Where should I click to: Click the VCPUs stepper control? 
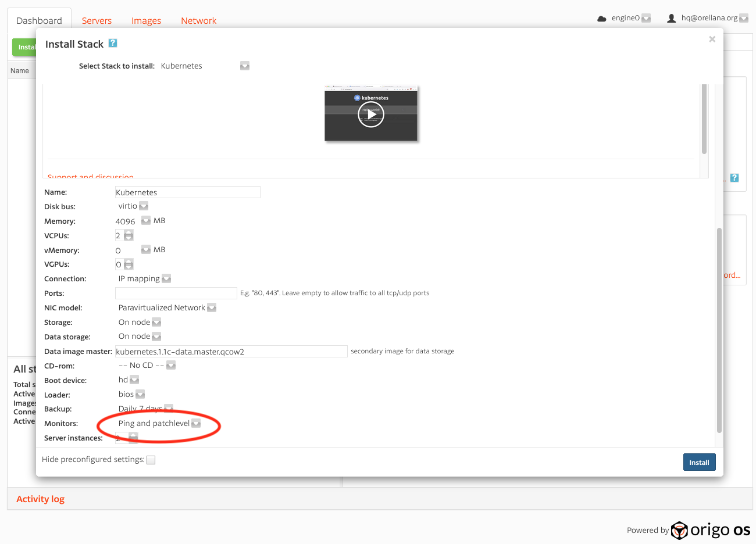[129, 235]
